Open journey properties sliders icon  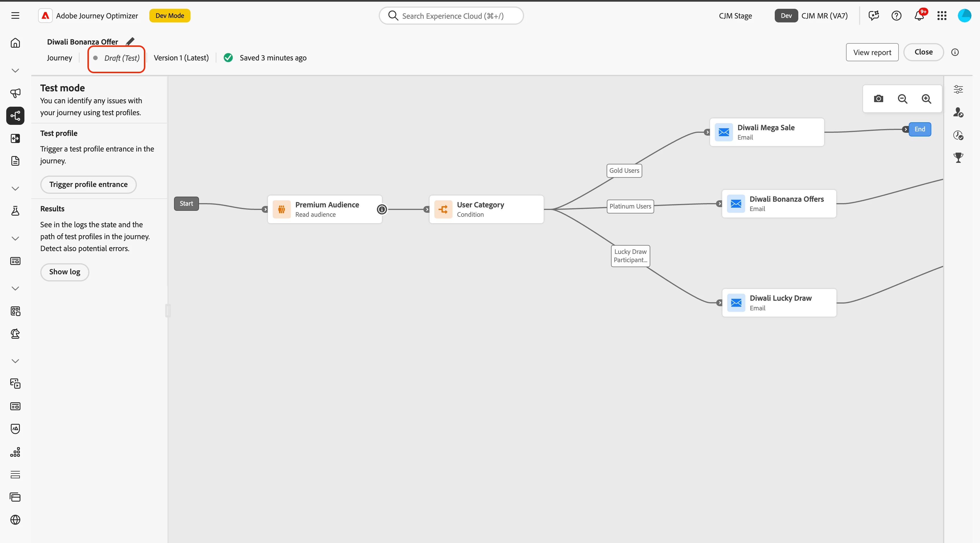(x=958, y=90)
